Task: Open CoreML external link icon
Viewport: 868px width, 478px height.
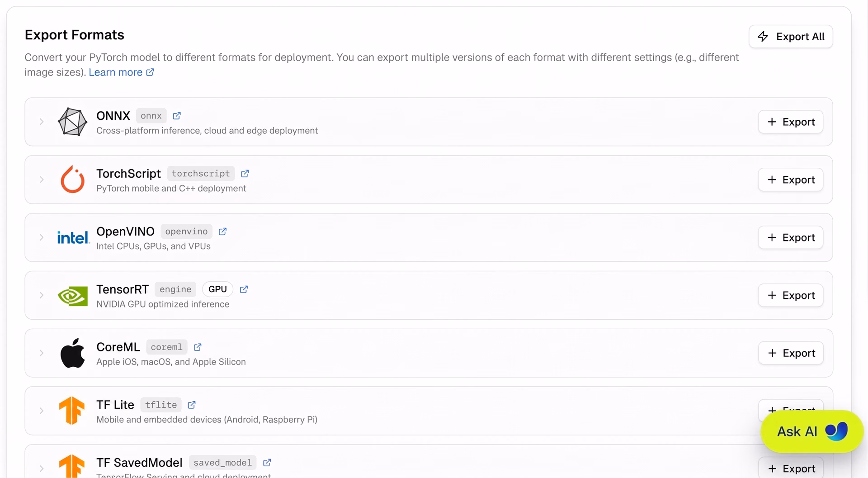Action: (198, 347)
